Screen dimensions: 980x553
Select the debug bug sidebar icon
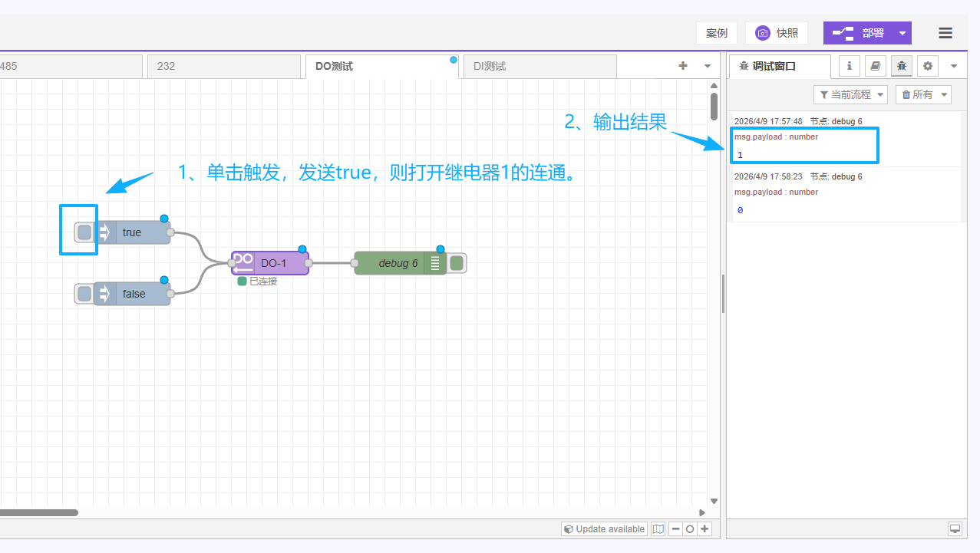(901, 66)
